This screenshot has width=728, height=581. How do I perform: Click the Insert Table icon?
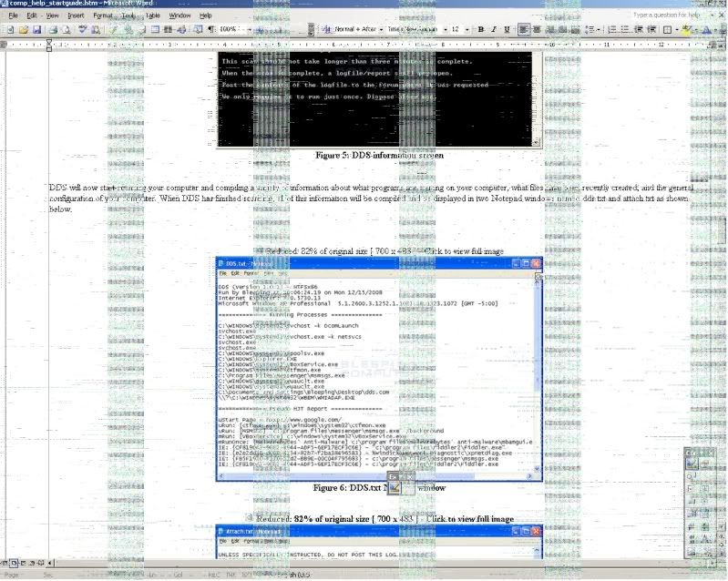(155, 30)
